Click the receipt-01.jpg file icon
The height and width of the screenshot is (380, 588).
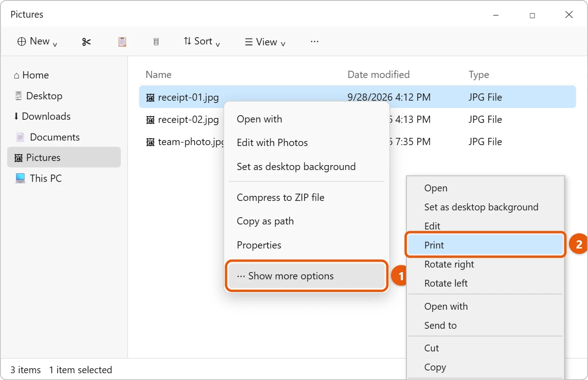coord(150,97)
